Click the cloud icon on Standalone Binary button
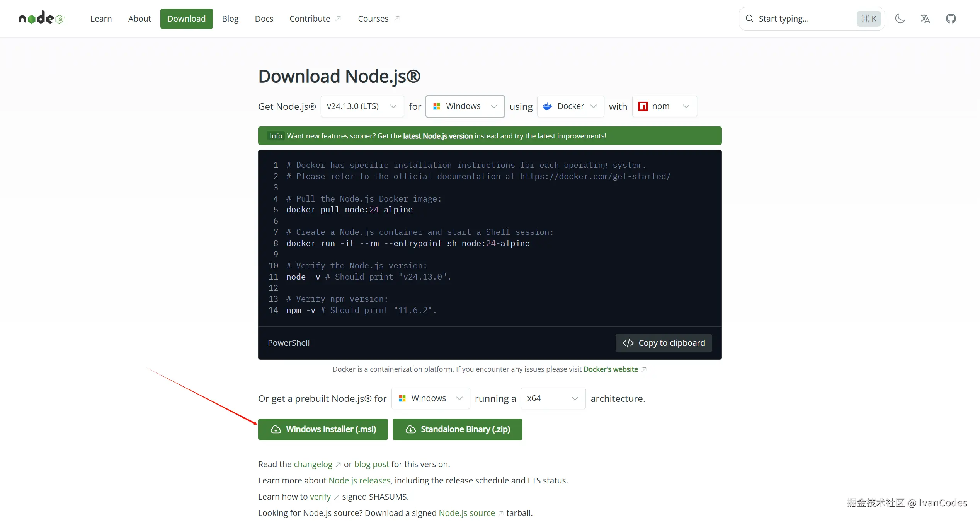 [x=410, y=429]
